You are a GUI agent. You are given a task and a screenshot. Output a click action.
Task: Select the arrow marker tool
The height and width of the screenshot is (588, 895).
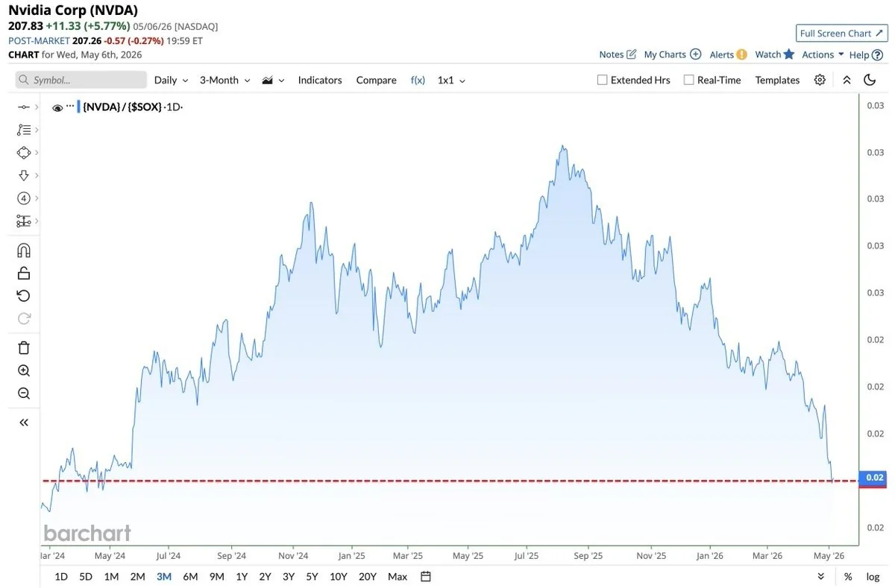(x=23, y=175)
